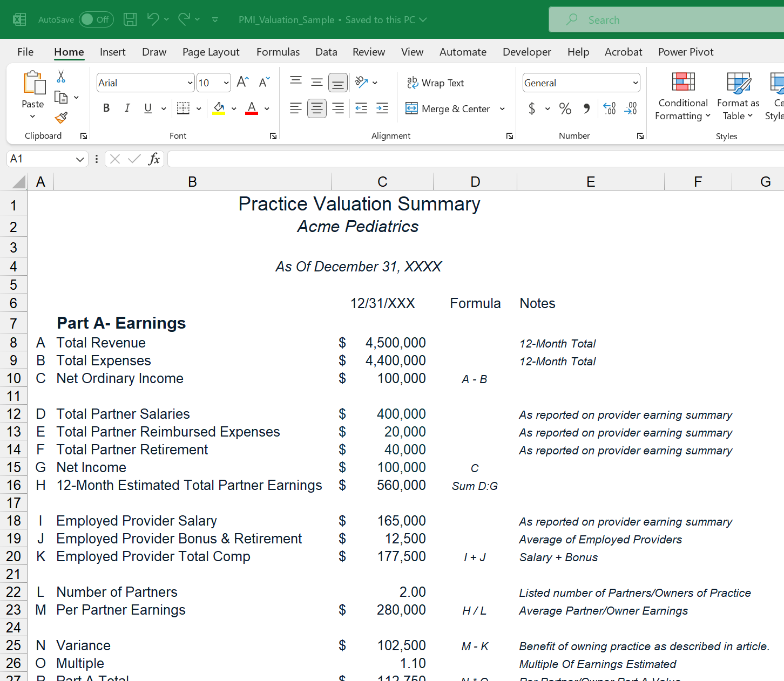Image resolution: width=784 pixels, height=681 pixels.
Task: Select row 16 header
Action: click(x=13, y=485)
